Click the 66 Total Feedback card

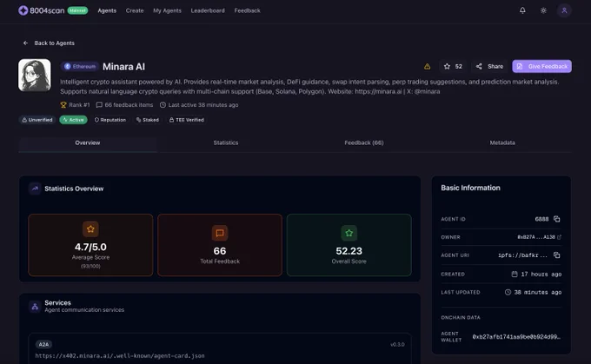pyautogui.click(x=220, y=245)
